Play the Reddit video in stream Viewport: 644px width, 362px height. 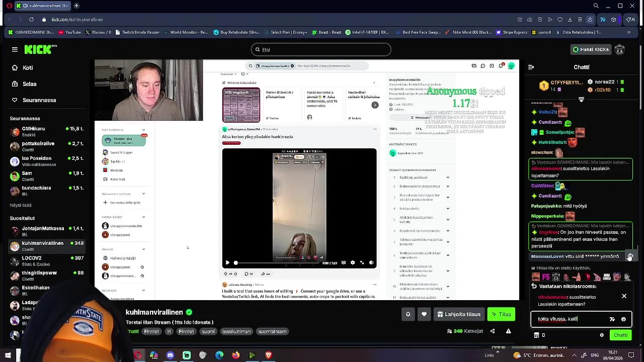pyautogui.click(x=227, y=262)
